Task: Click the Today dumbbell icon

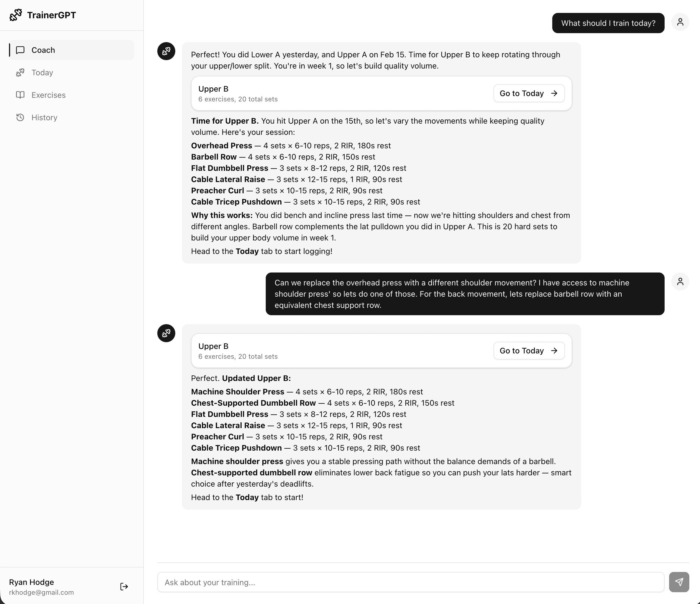Action: (x=21, y=72)
